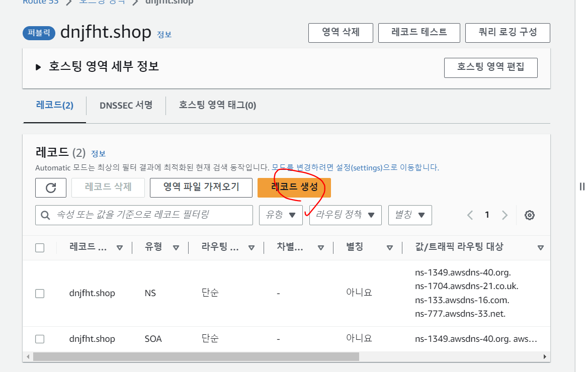This screenshot has width=588, height=372.
Task: Sort by 유형 column arrow
Action: 176,248
